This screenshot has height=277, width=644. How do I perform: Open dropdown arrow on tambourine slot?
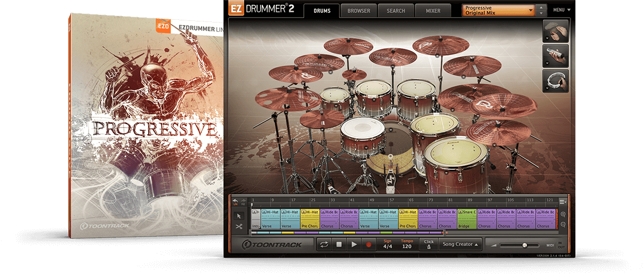(546, 88)
